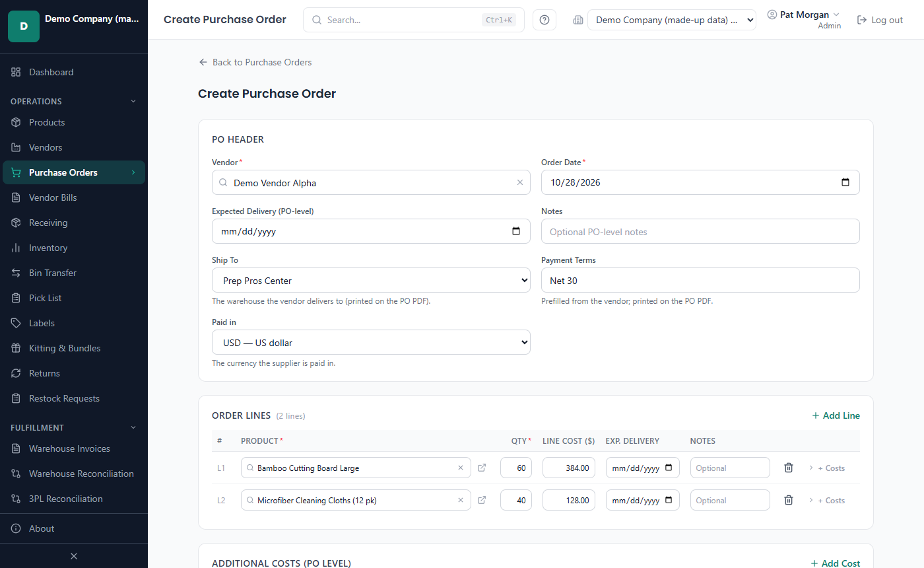Clear the Demo Vendor Alpha vendor selection
The image size is (924, 568).
click(x=519, y=183)
